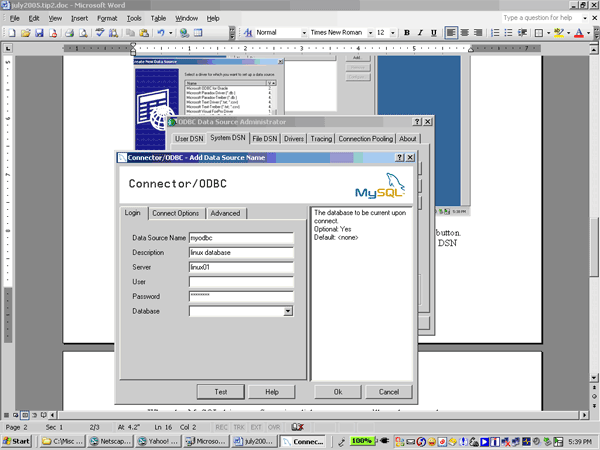Toggle italic formatting
Screen dimensions: 600x450
(x=420, y=33)
